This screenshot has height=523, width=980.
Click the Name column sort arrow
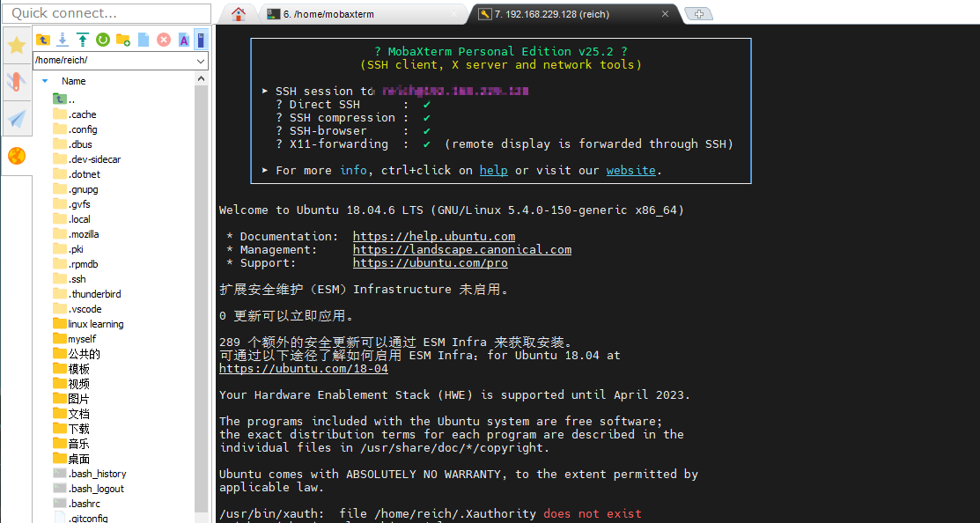coord(45,81)
